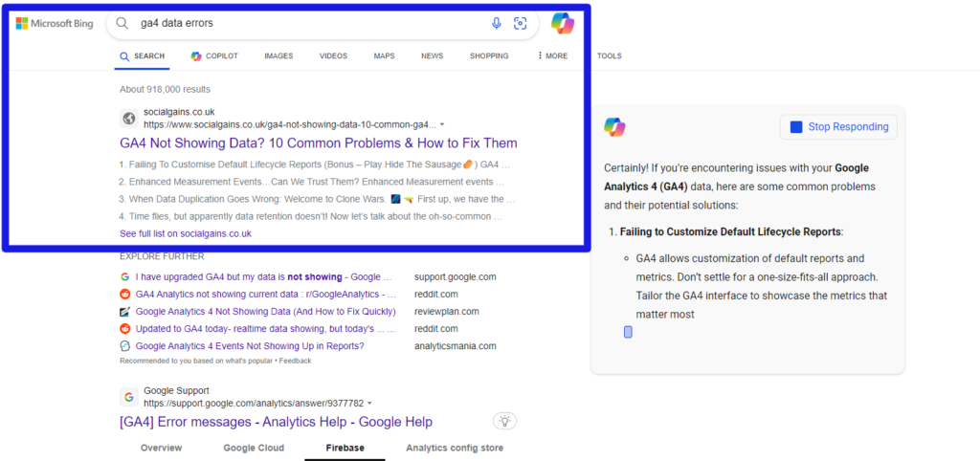Click the Feedback link under recommendations

295,362
